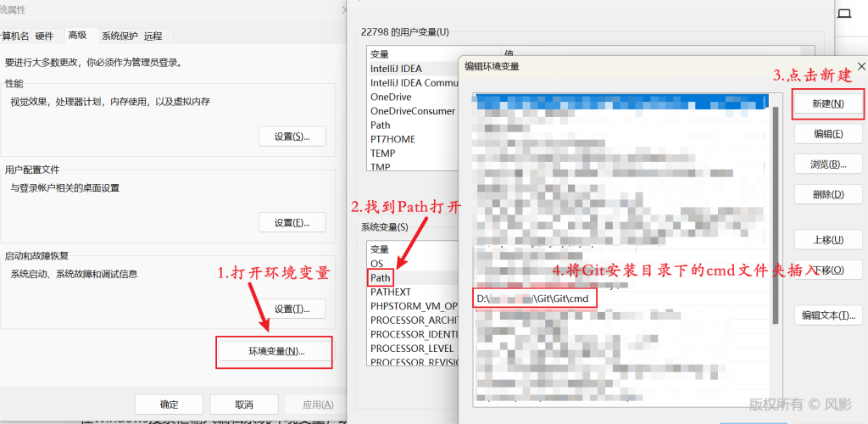Open performance 设置(S)... button
The height and width of the screenshot is (424, 868).
coord(292,137)
